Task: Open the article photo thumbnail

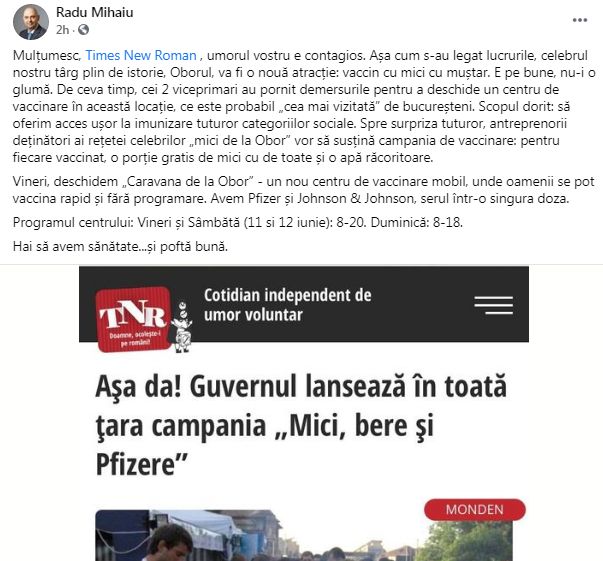Action: click(x=304, y=535)
